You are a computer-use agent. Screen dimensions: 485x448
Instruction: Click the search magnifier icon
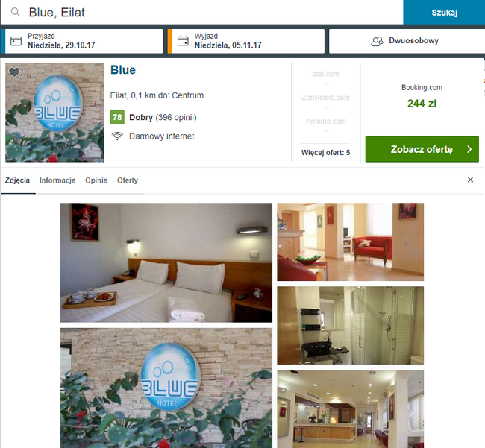(x=16, y=13)
